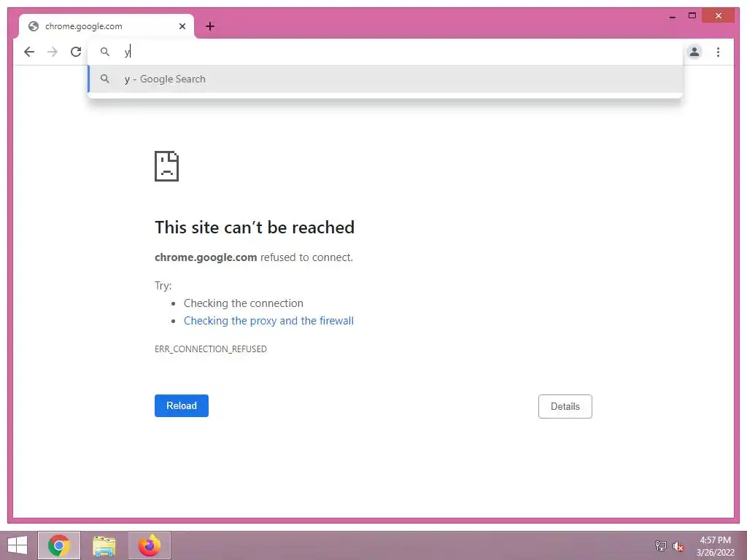747x560 pixels.
Task: Click the forward navigation arrow
Action: 53,52
